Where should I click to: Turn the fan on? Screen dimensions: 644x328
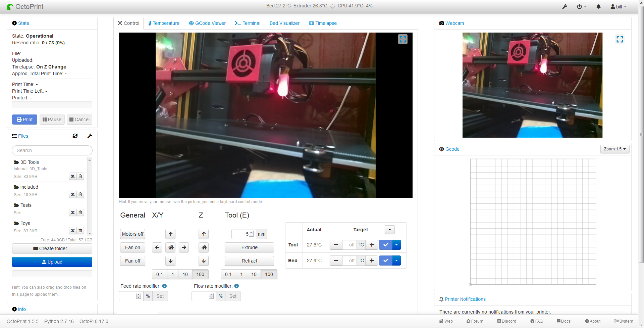point(132,247)
